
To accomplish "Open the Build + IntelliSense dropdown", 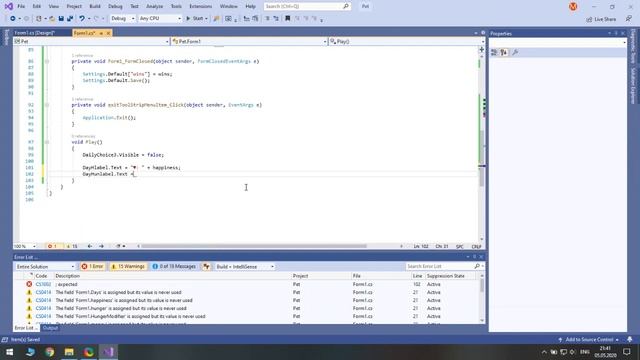I will (x=245, y=267).
